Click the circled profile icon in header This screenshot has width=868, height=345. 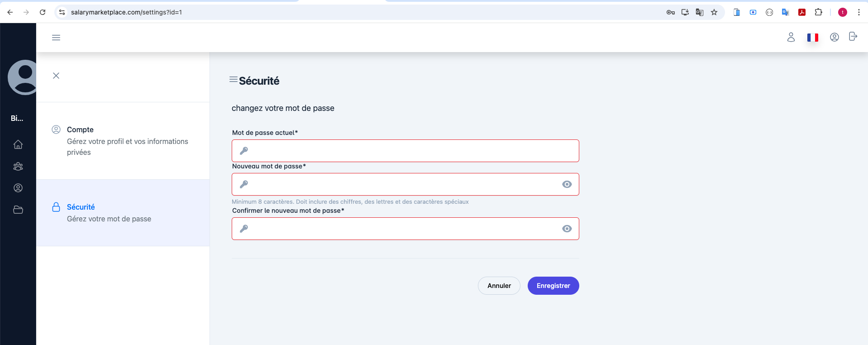834,37
